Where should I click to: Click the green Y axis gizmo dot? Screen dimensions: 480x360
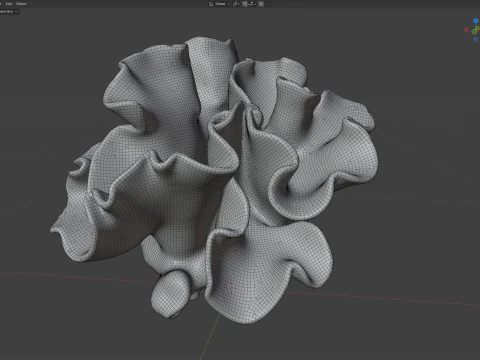coord(475,31)
